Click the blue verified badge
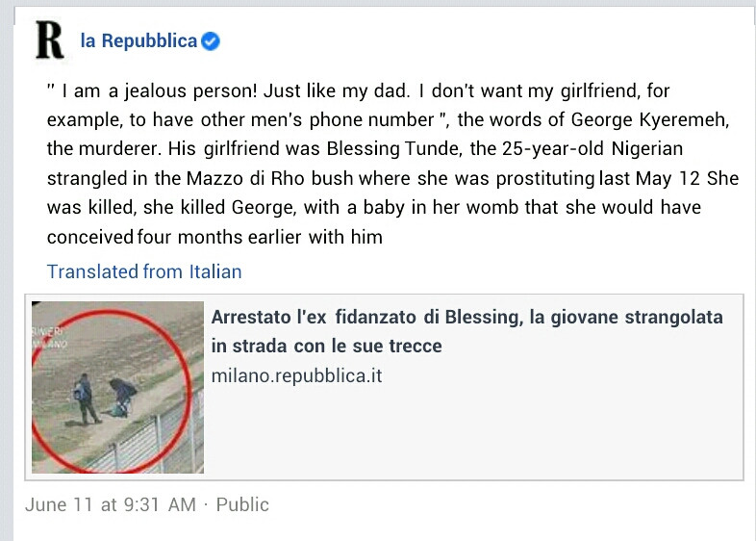The image size is (756, 541). point(212,41)
